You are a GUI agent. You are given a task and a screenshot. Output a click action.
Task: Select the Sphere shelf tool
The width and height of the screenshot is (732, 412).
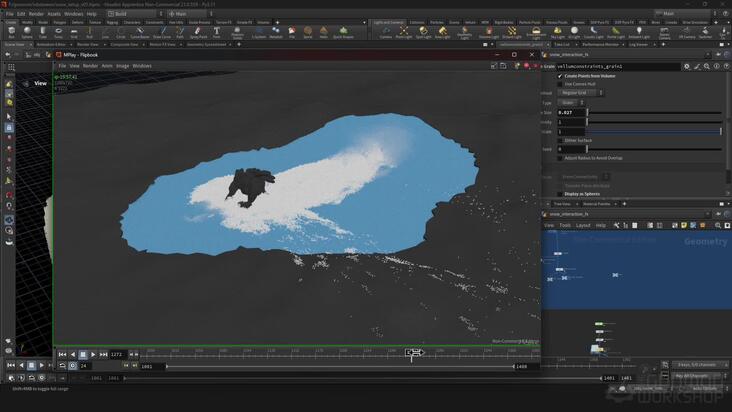coord(27,32)
